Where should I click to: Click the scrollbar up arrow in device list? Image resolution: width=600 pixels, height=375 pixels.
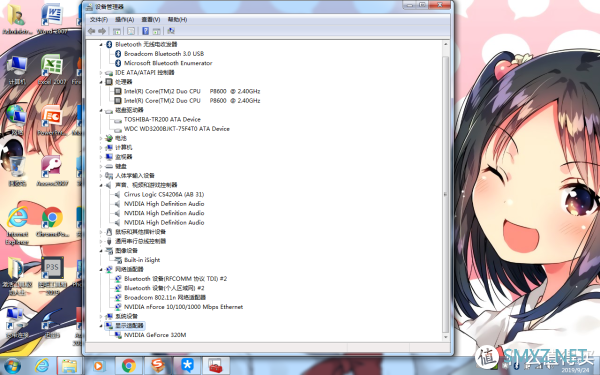point(445,44)
